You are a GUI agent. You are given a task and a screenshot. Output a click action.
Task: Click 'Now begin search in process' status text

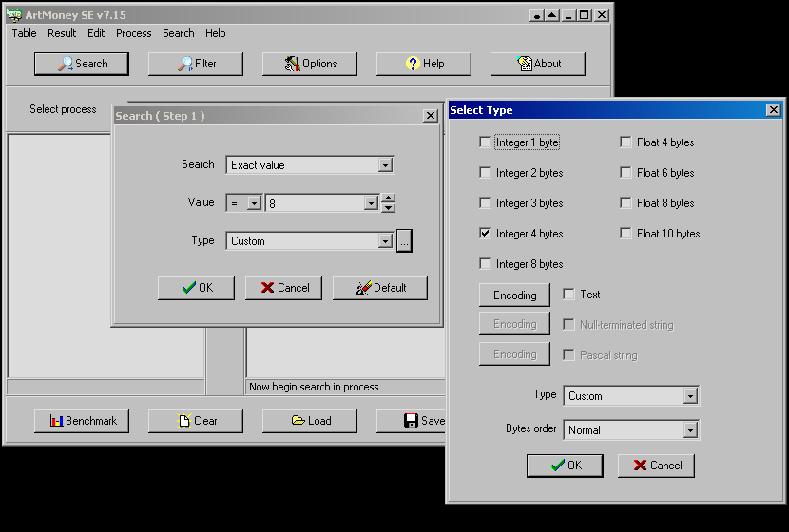[314, 387]
